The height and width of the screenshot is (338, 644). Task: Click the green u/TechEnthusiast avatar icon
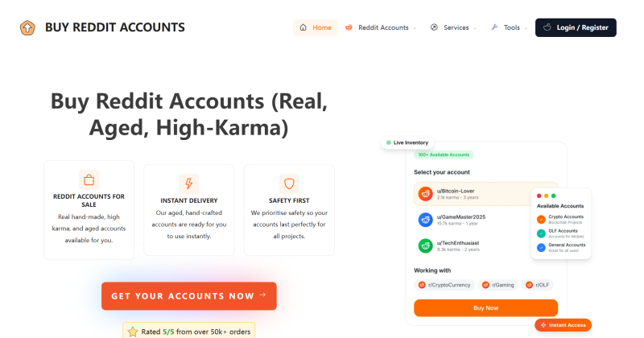click(425, 245)
